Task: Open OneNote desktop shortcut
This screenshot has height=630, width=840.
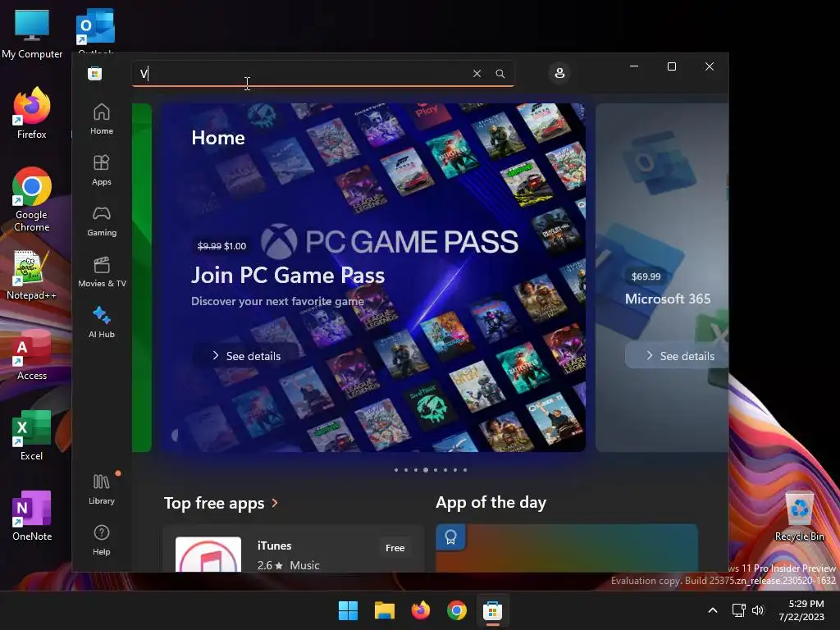Action: 32,515
